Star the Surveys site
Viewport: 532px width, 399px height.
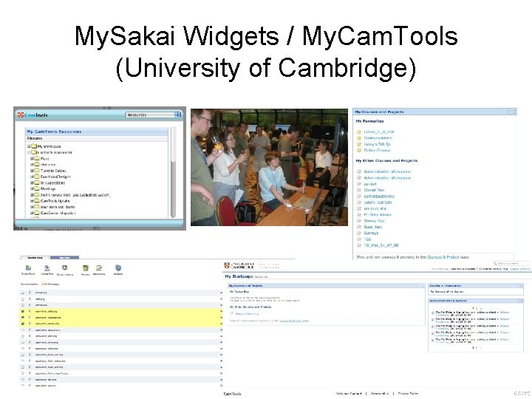point(359,233)
